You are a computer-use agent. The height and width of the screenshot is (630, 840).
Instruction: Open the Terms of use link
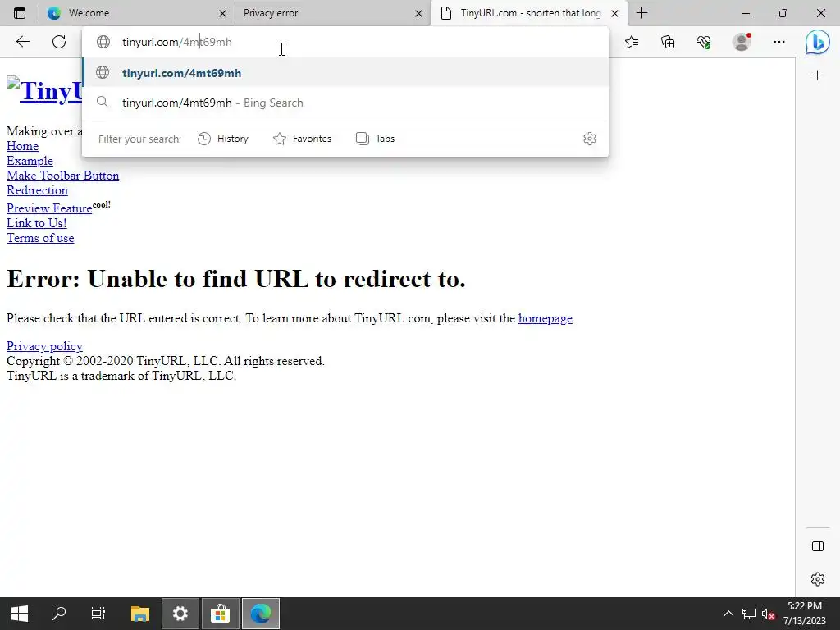[x=40, y=238]
